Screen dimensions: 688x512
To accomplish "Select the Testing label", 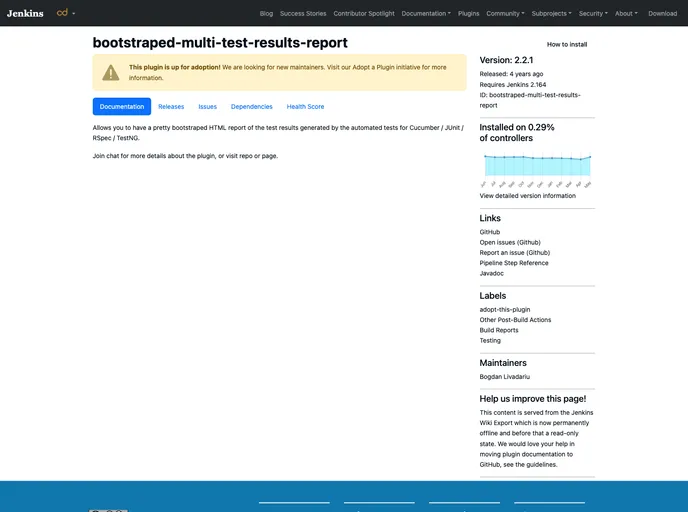I will (490, 340).
